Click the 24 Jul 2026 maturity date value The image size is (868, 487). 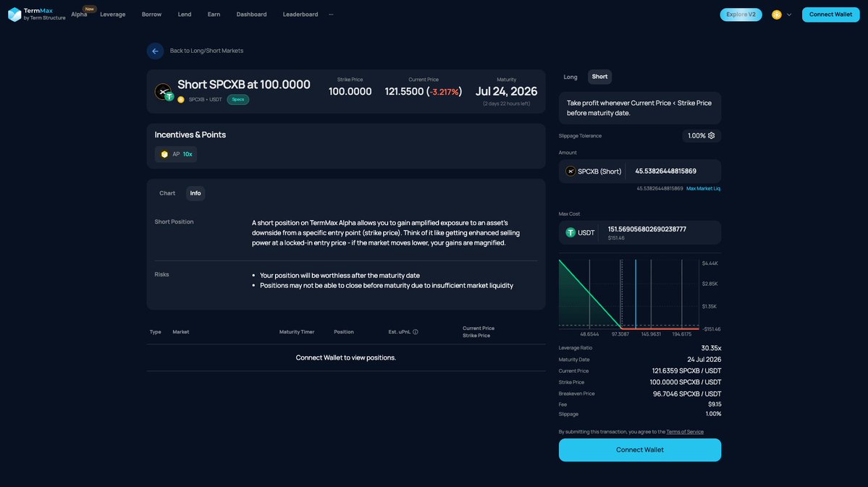pos(704,360)
